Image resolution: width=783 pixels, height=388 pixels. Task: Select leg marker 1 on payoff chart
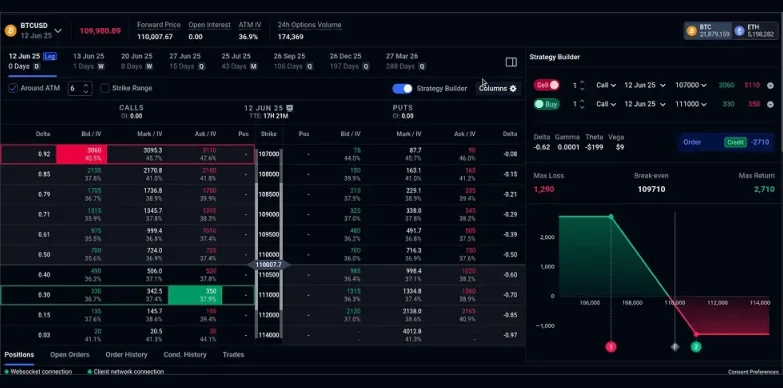[x=611, y=347]
